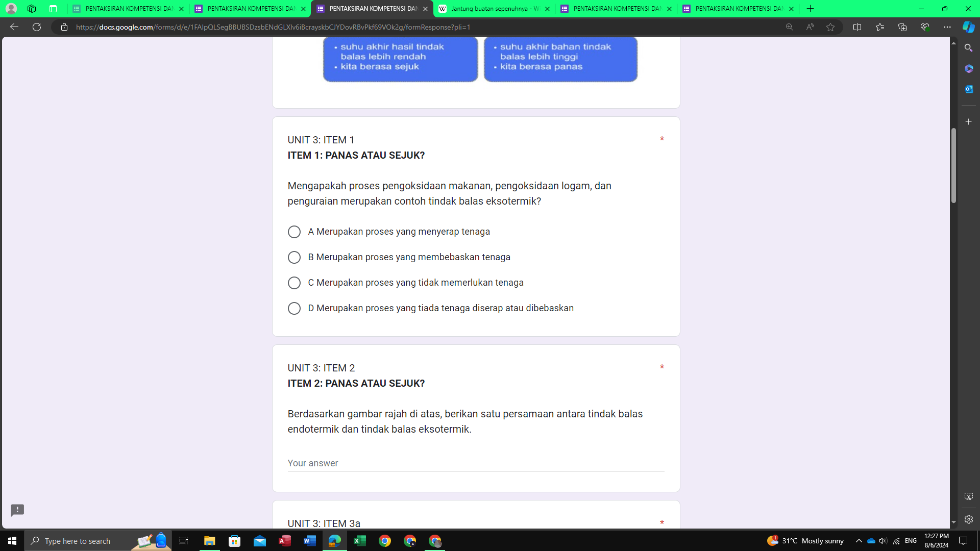980x551 pixels.
Task: Open the Copilot sidebar icon
Action: [968, 27]
